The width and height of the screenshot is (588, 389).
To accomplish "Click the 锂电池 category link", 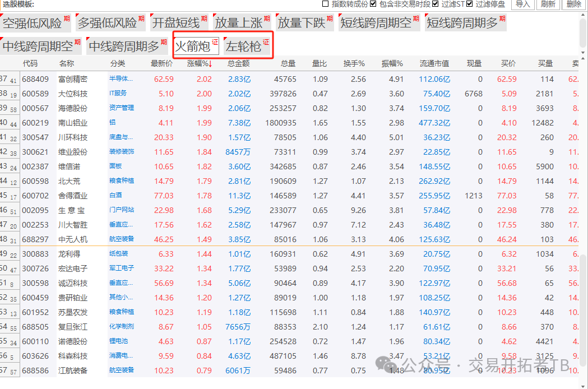I will [118, 341].
